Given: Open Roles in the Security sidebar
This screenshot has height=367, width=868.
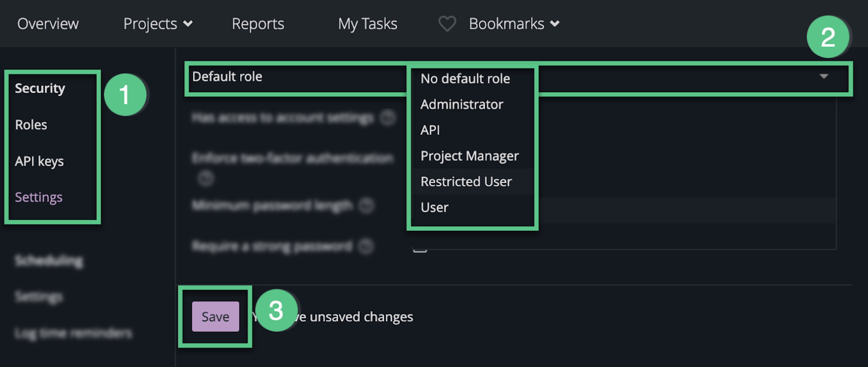Looking at the screenshot, I should click(31, 125).
